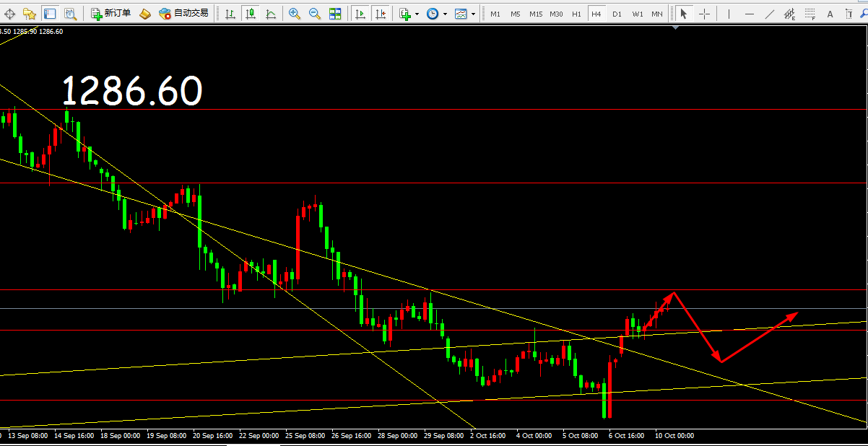This screenshot has height=446, width=868.
Task: Switch to line chart view
Action: (x=270, y=13)
